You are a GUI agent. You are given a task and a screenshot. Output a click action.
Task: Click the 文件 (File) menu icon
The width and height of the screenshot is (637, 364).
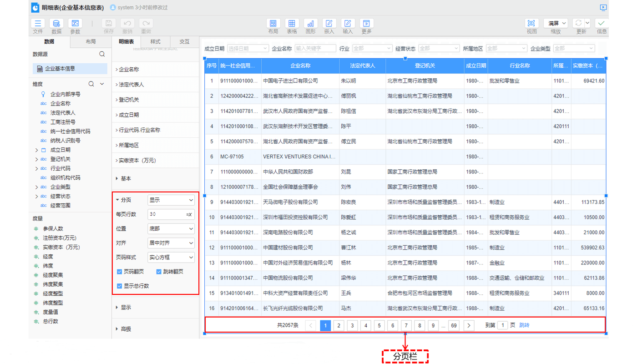(38, 24)
